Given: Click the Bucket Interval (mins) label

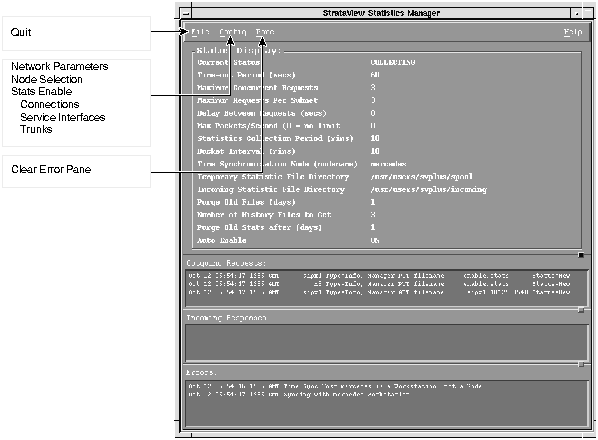Looking at the screenshot, I should click(246, 151).
